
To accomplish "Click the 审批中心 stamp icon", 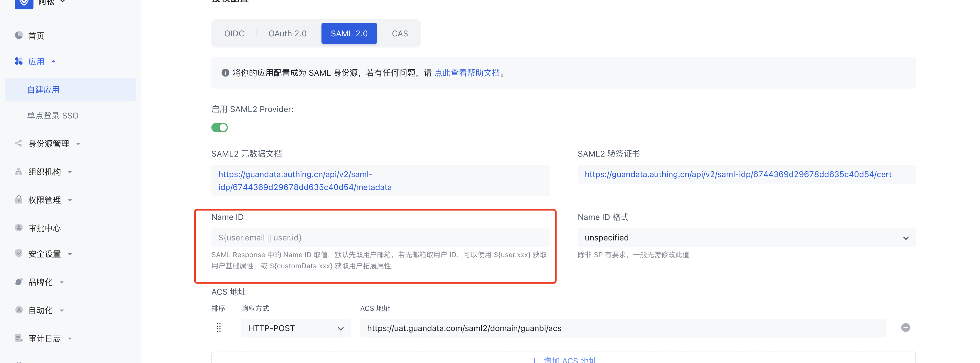I will (18, 228).
